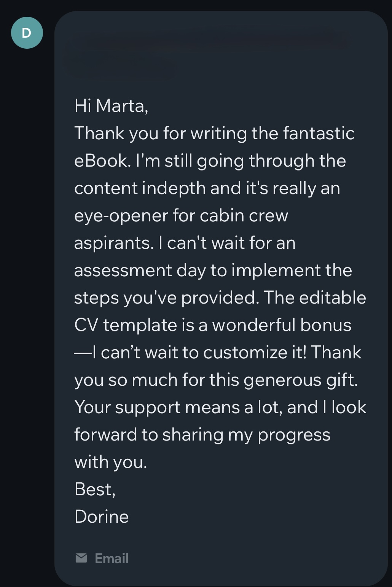Click the "Dorine" signature text
Screen dimensions: 392x587
[x=102, y=517]
